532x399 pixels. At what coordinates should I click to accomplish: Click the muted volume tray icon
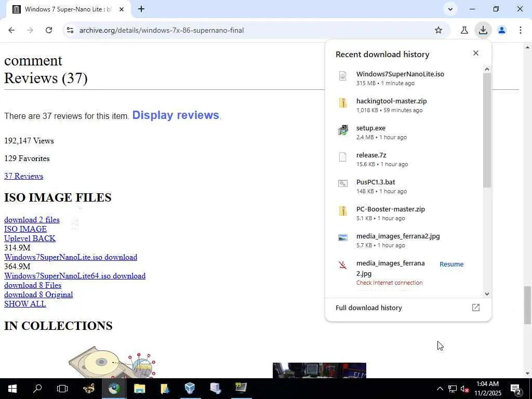(464, 389)
